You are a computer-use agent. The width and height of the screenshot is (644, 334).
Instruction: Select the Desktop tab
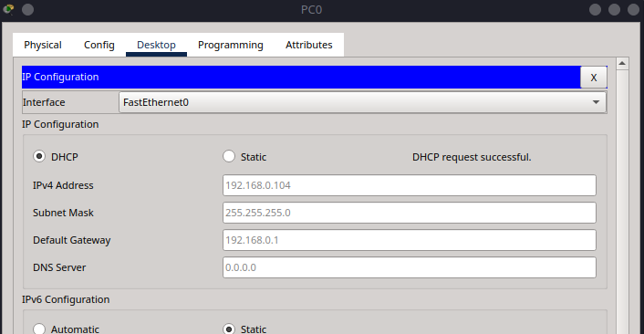(x=156, y=45)
